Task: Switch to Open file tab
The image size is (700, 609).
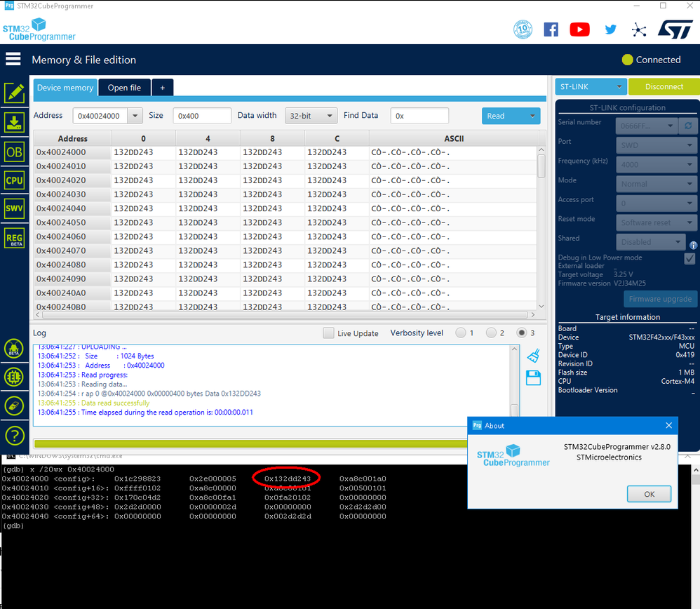Action: (x=124, y=88)
